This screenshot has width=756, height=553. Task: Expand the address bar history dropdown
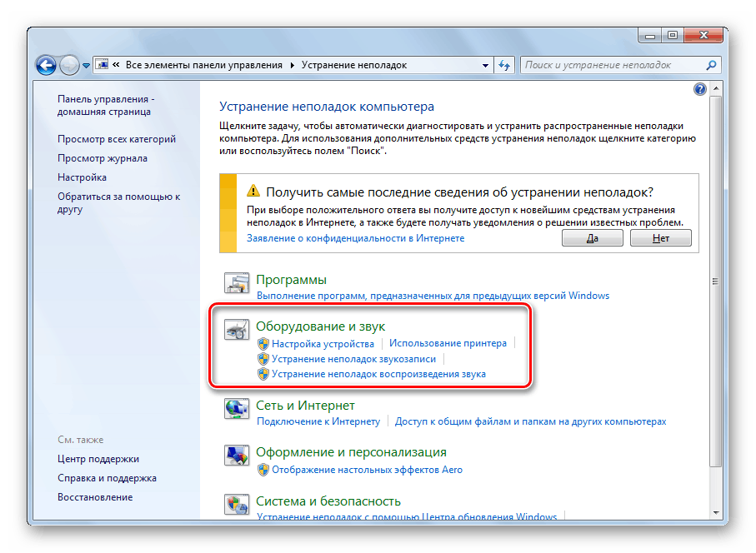tap(485, 66)
